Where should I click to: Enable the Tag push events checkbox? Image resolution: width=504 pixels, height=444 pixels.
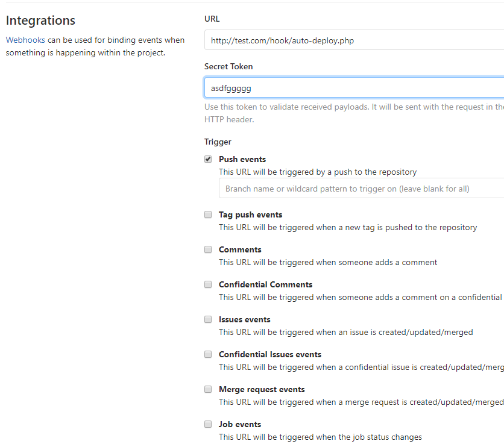(208, 214)
